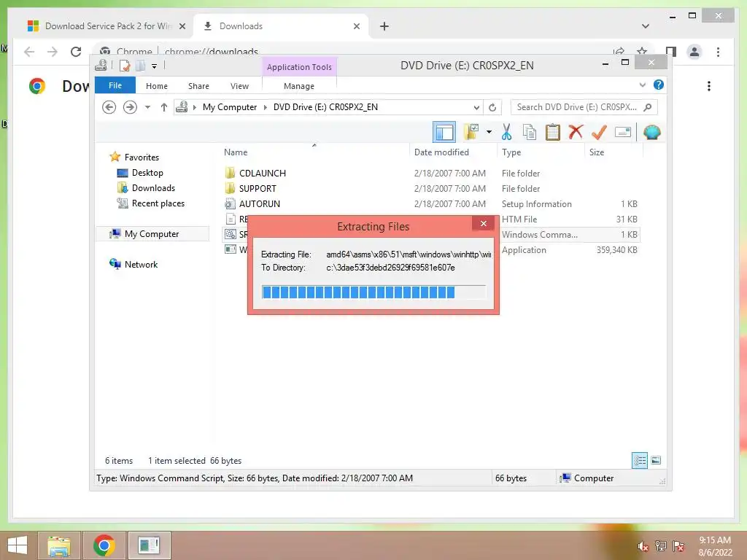The width and height of the screenshot is (747, 560).
Task: Click the paste clipboard toolbar icon
Action: click(x=553, y=132)
